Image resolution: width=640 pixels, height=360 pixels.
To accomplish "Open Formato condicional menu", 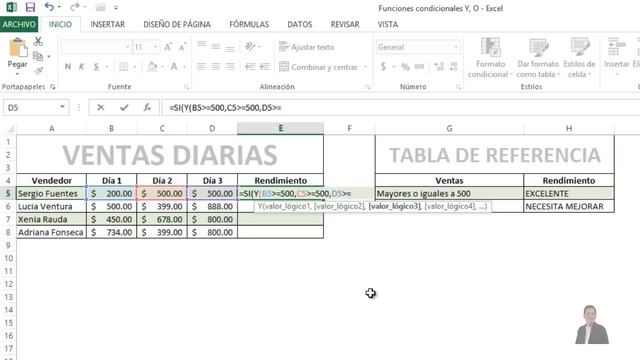I will [490, 58].
